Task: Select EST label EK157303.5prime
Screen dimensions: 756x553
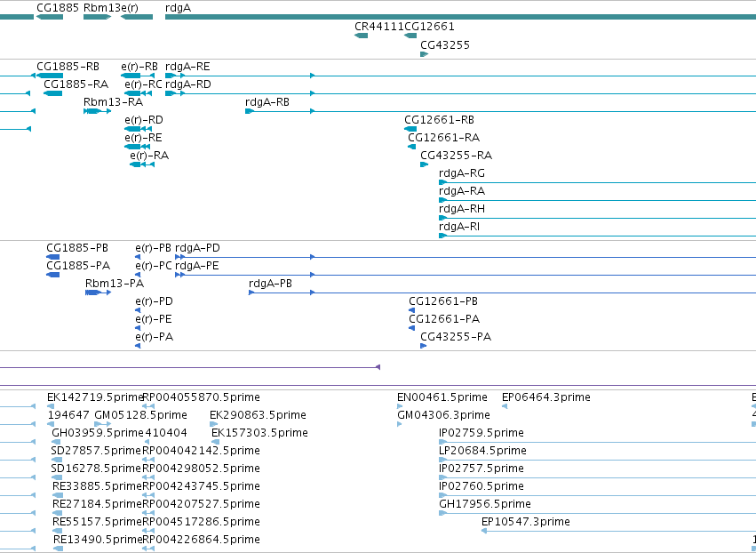Action: click(x=260, y=433)
